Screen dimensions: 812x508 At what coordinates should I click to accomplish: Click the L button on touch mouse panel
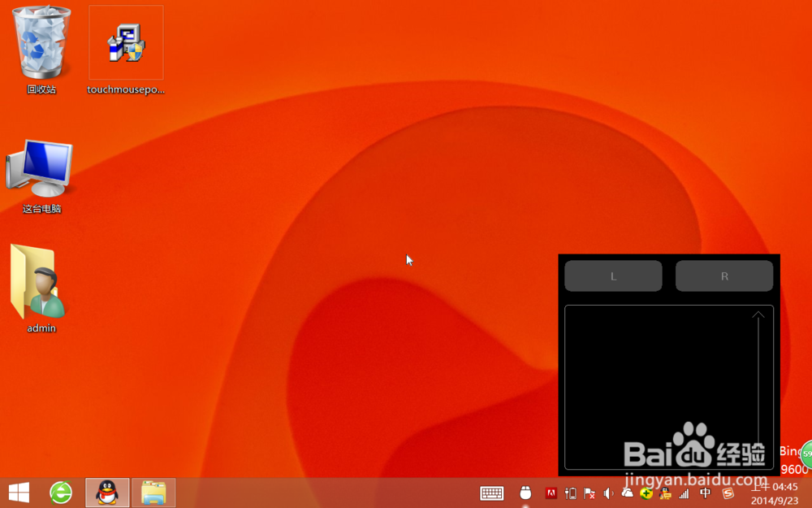coord(613,276)
